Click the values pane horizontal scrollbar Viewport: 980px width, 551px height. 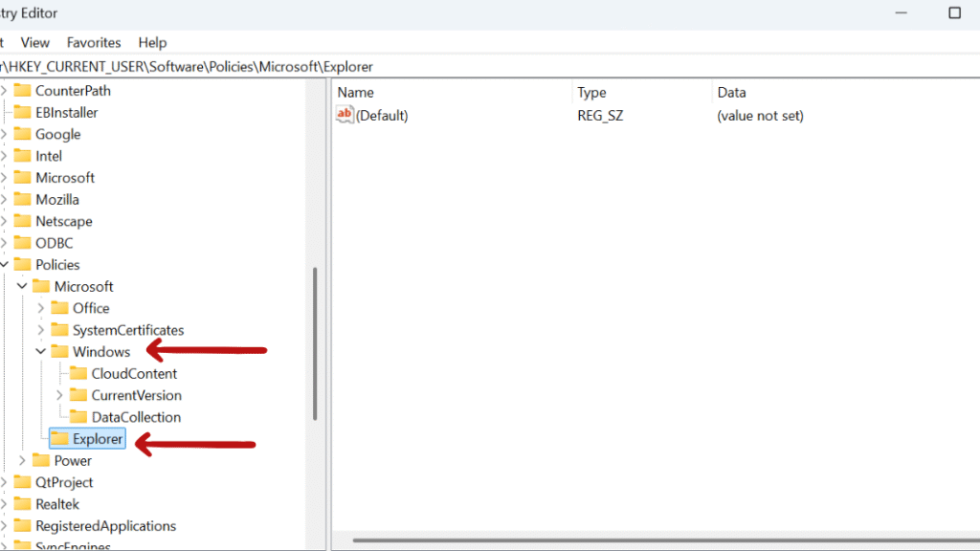point(666,540)
